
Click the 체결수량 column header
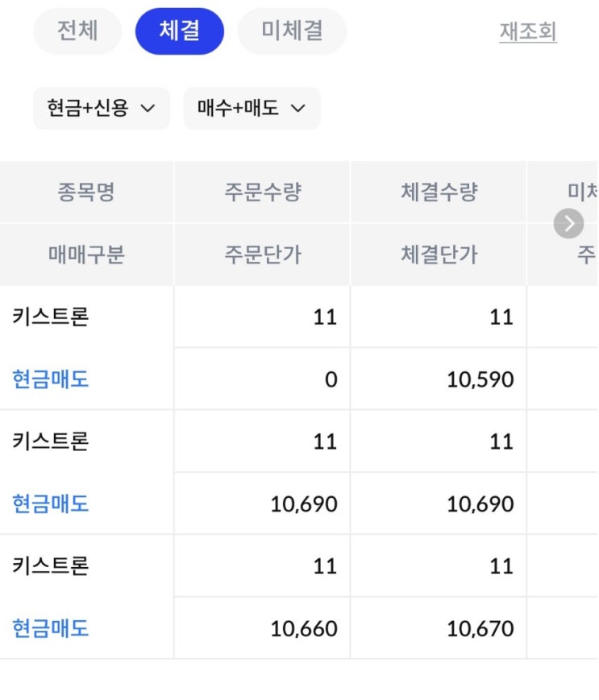pos(439,193)
